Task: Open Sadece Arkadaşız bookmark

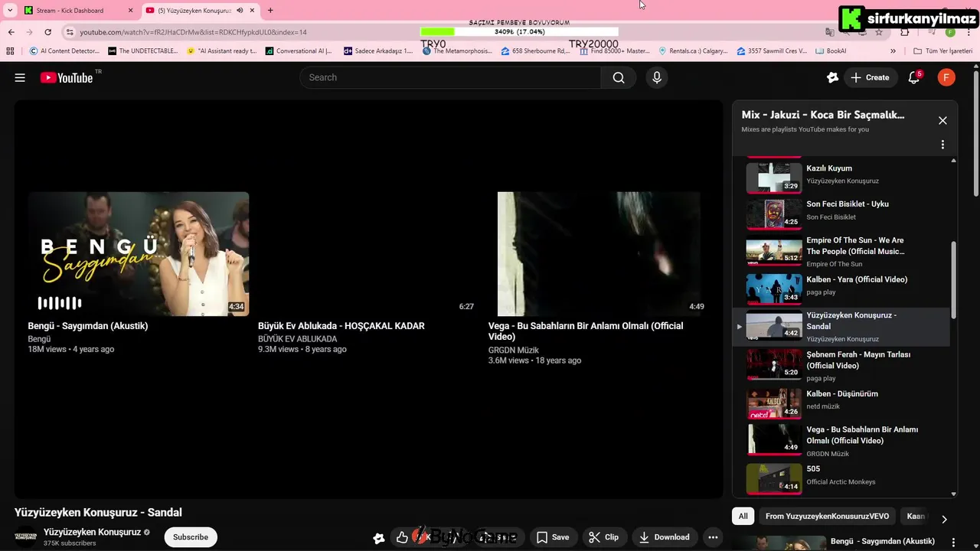Action: click(x=378, y=51)
